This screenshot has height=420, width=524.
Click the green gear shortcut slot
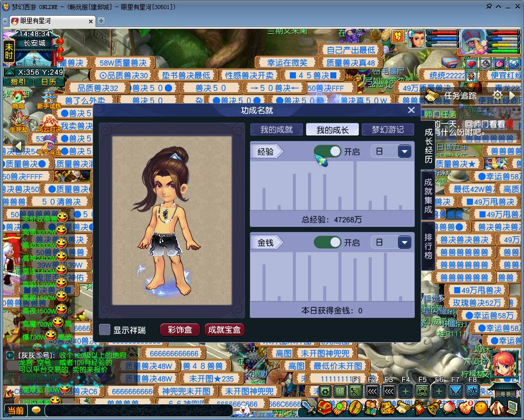tap(325, 391)
